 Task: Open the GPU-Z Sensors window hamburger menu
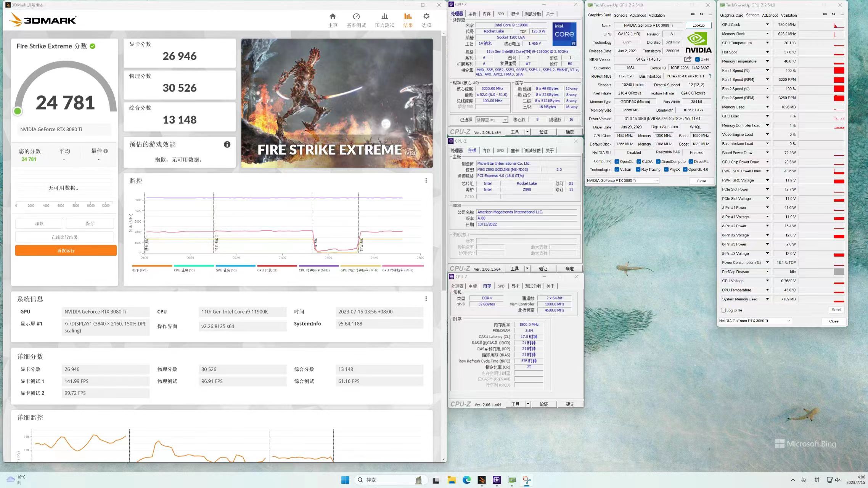[842, 14]
